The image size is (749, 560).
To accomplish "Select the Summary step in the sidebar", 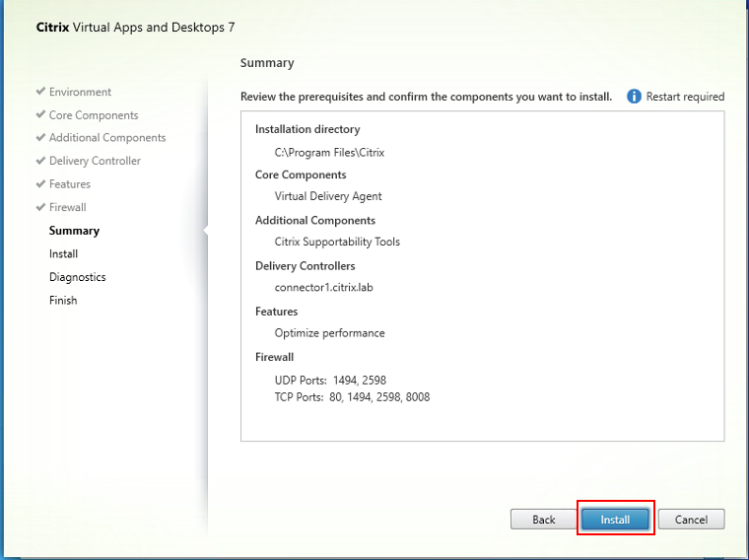I will coord(74,231).
